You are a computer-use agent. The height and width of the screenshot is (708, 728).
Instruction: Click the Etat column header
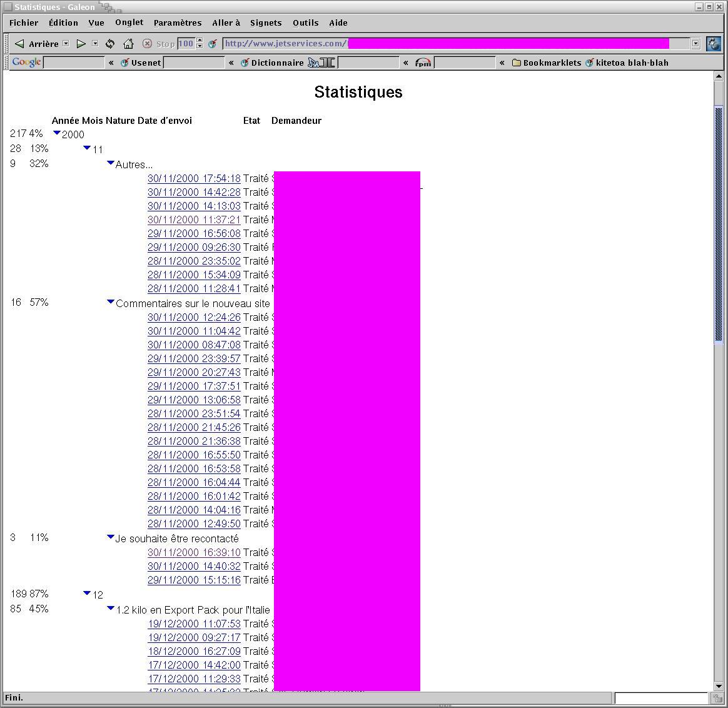coord(251,121)
